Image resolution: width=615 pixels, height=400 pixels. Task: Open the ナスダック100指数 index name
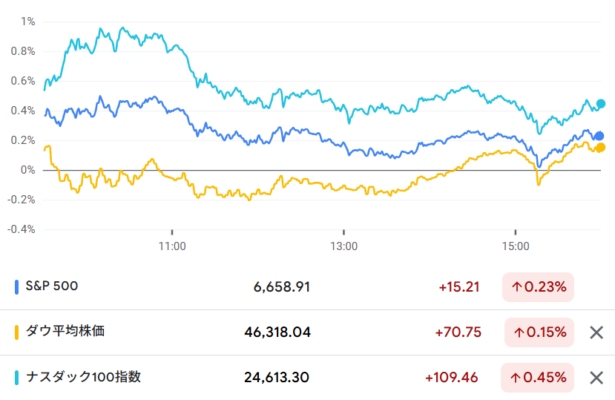coord(84,377)
